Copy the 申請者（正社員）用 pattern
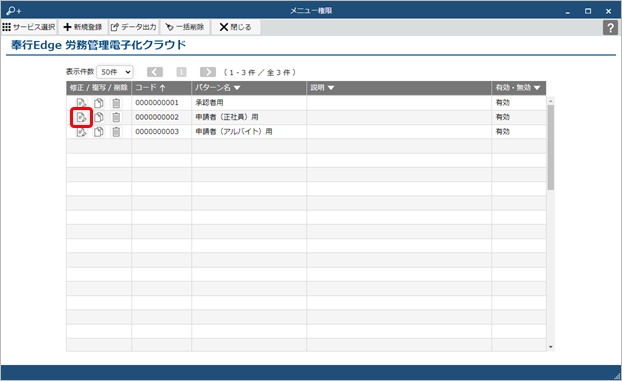 [x=99, y=117]
